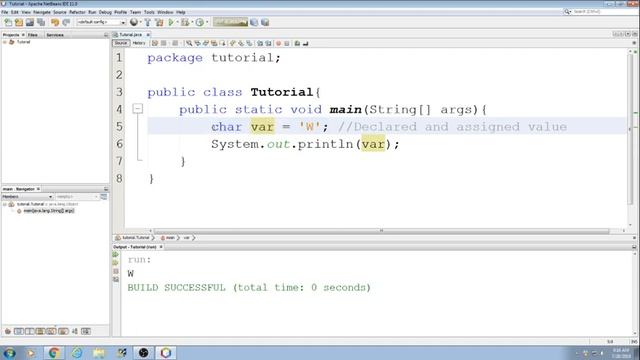Switch editor to History view

tap(139, 43)
